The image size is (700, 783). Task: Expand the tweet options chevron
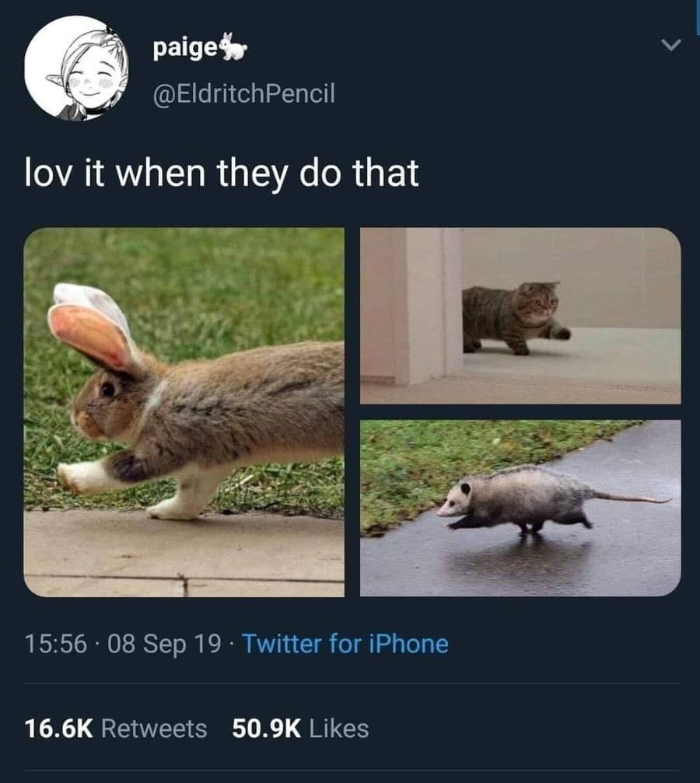(671, 45)
